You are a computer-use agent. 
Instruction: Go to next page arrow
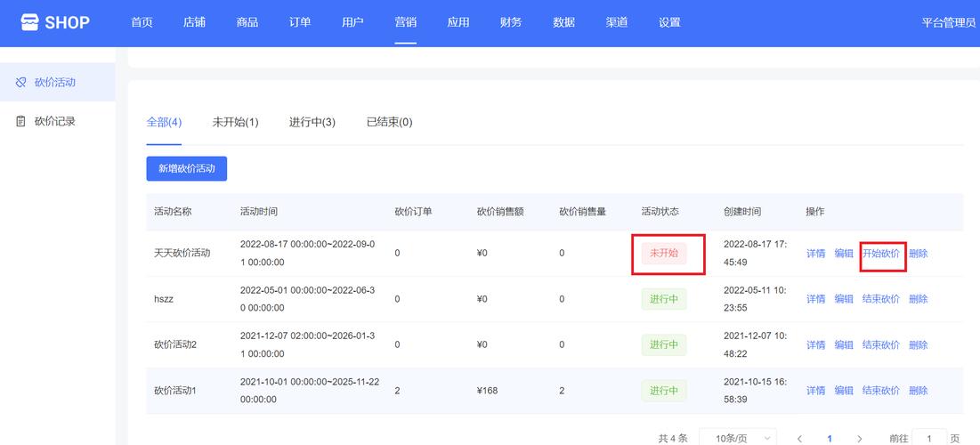point(860,439)
